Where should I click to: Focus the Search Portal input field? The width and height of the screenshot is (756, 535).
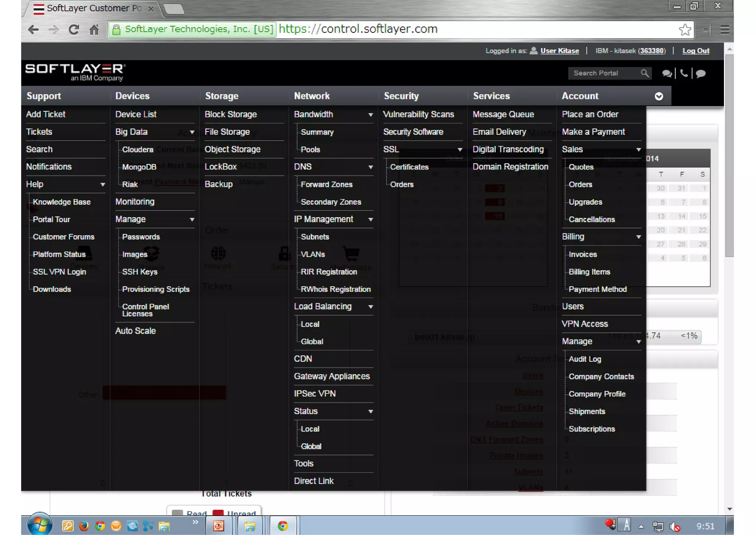click(x=605, y=73)
